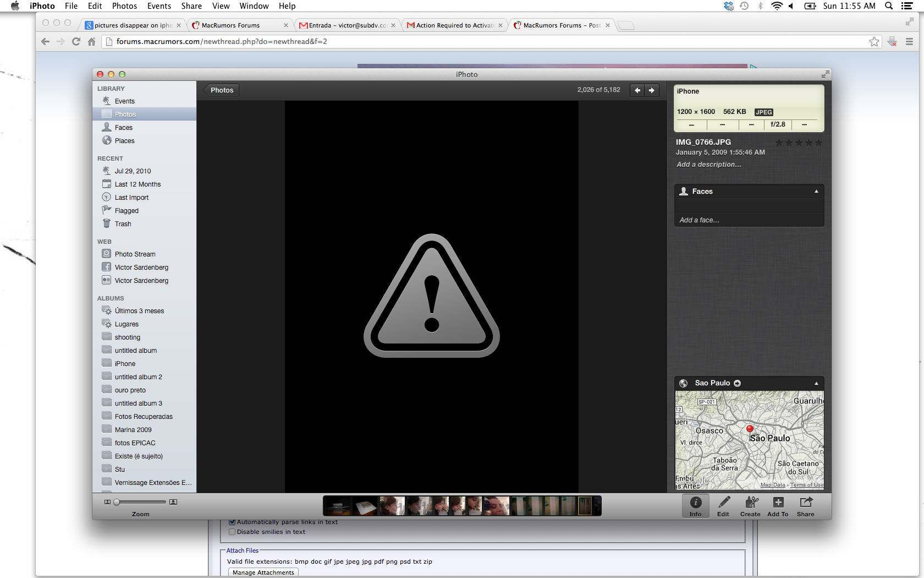Toggle Automatically parse links in text
924x578 pixels.
[232, 522]
